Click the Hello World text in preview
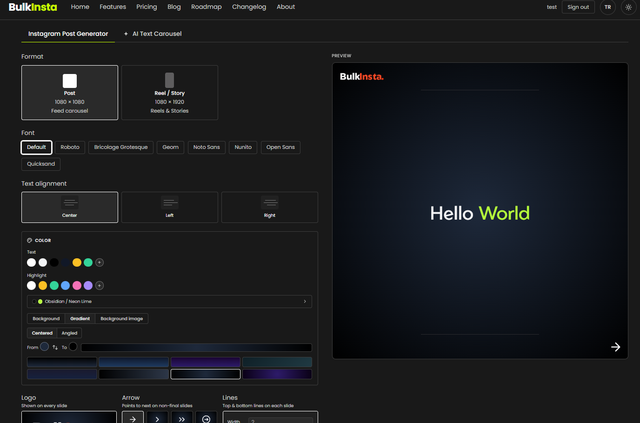Screen dimensions: 640x423 (480, 213)
